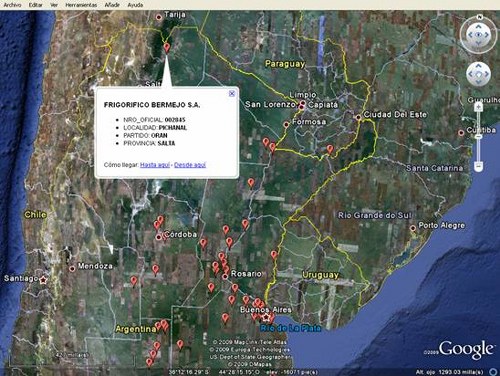Open the Herramientas menu
The image size is (500, 376).
coord(81,5)
